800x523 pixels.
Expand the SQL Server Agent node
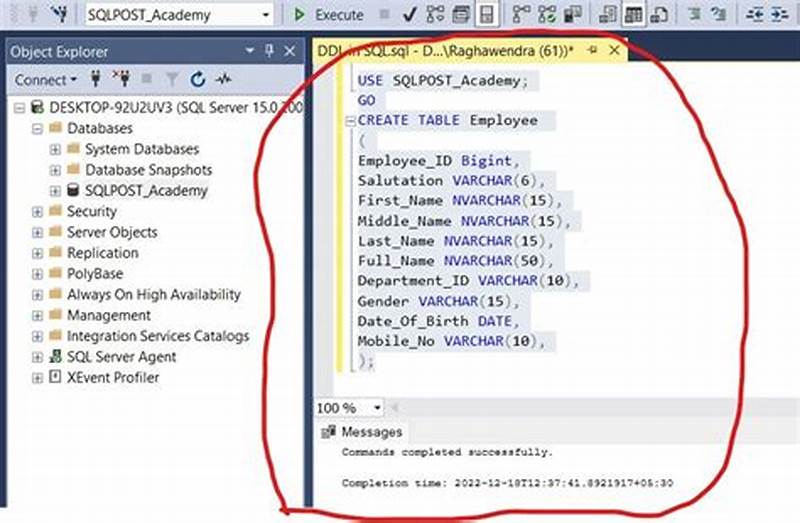[37, 357]
